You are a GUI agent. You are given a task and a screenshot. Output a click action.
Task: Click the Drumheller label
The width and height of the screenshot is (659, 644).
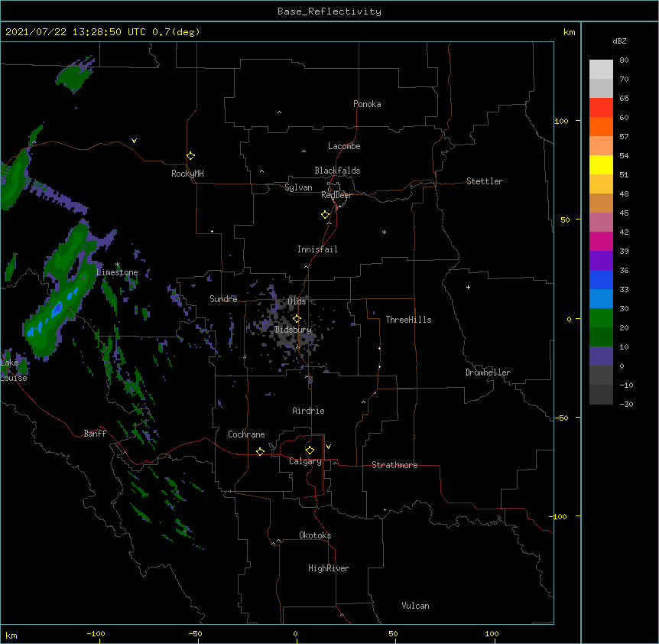coord(488,372)
